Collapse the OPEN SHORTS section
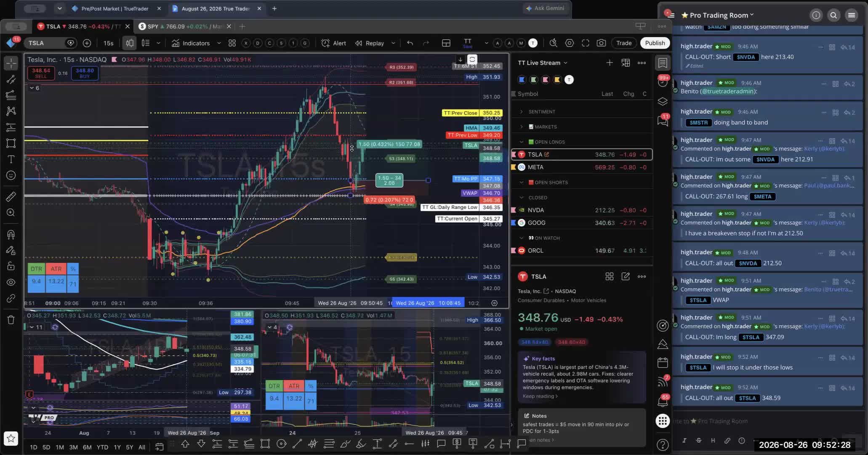Screen dimensions: 868x455 [522, 182]
